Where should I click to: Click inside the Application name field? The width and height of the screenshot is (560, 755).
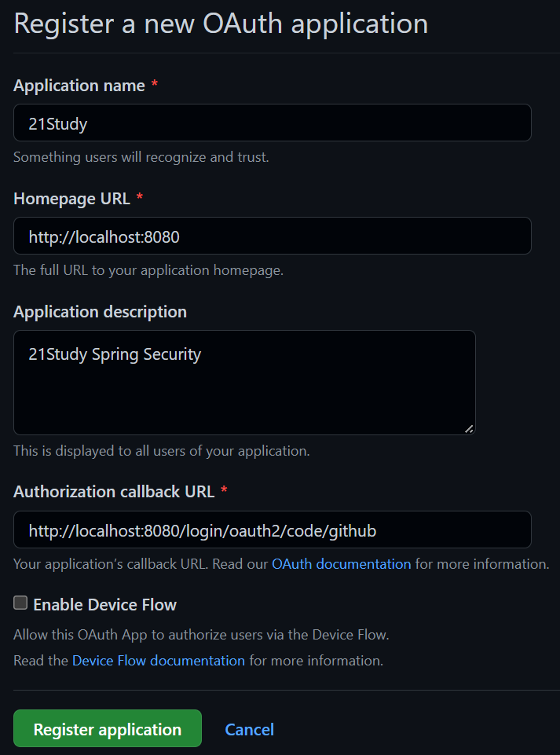click(271, 123)
